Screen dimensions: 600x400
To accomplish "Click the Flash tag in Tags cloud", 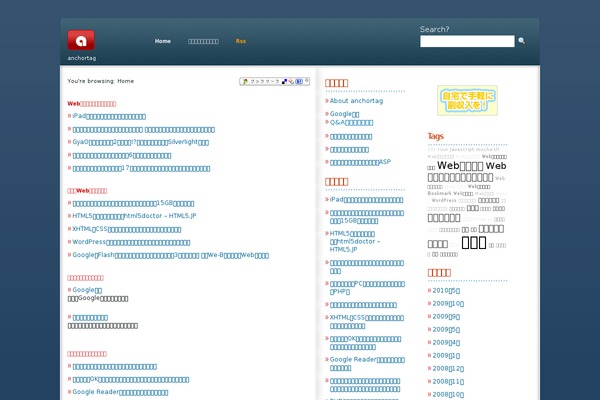I will pos(443,149).
